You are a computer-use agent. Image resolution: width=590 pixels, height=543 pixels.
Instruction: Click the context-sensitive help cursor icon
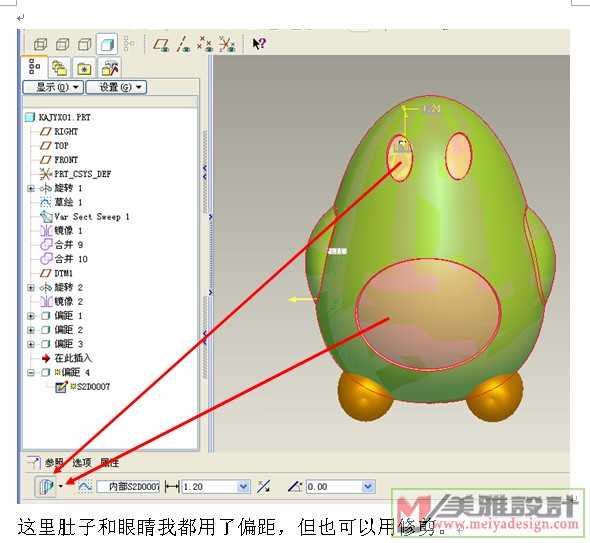(x=259, y=44)
